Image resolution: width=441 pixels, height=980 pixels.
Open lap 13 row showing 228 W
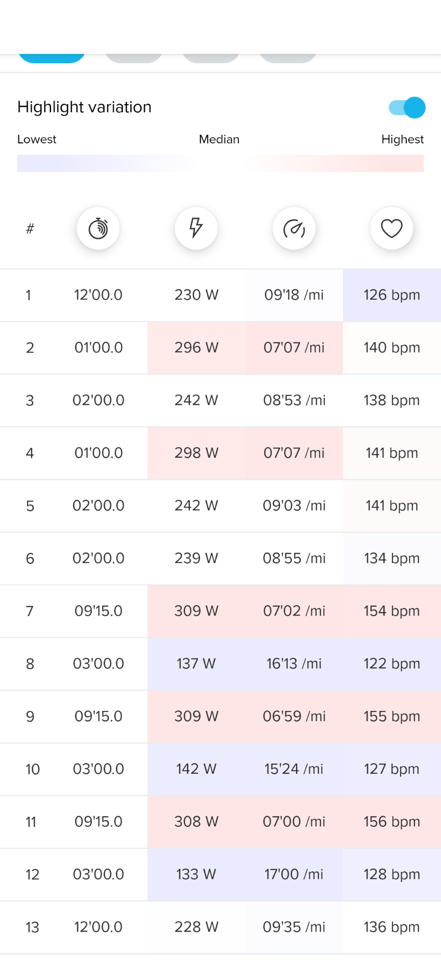tap(220, 927)
